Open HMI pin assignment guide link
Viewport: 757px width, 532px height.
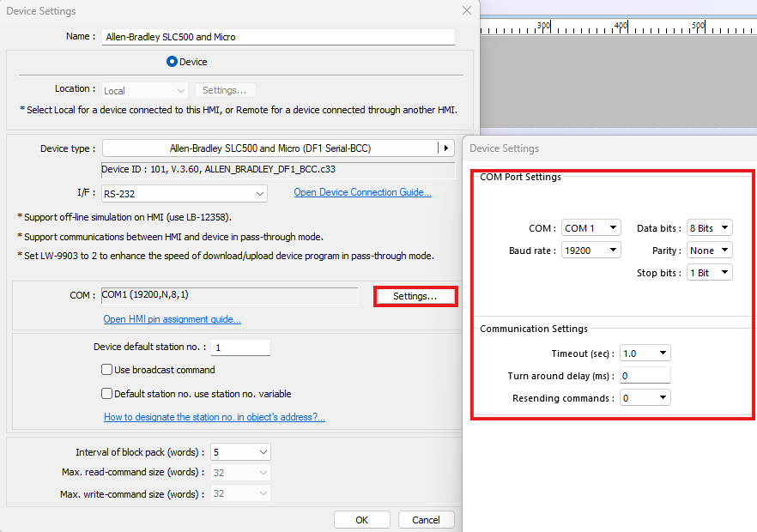pos(172,319)
